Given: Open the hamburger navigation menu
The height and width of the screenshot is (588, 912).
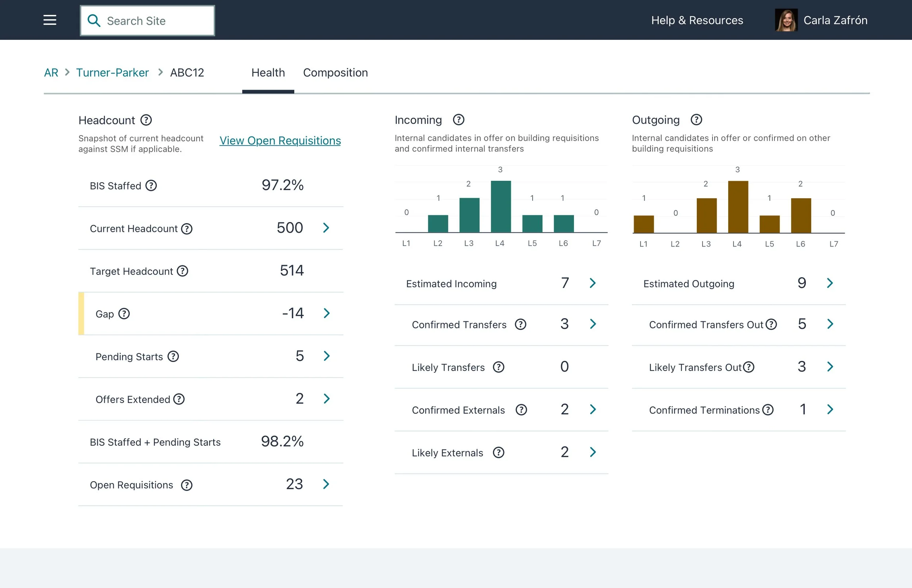Looking at the screenshot, I should point(50,20).
